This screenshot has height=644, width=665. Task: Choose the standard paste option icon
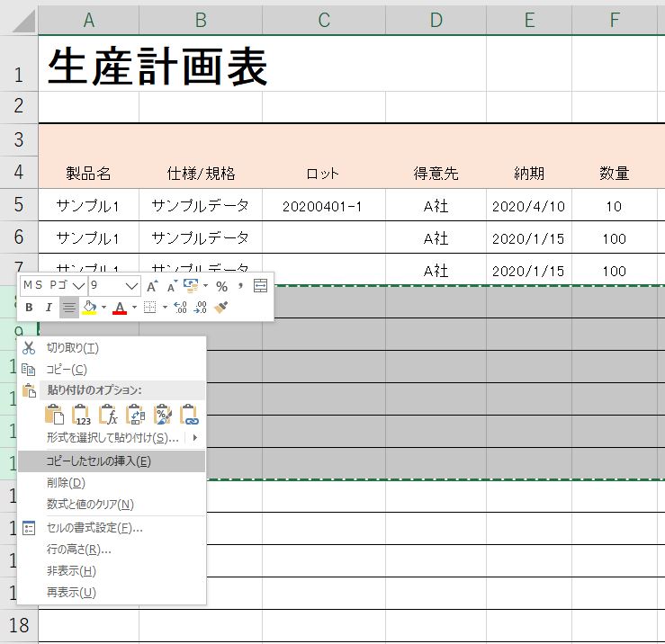(x=54, y=415)
